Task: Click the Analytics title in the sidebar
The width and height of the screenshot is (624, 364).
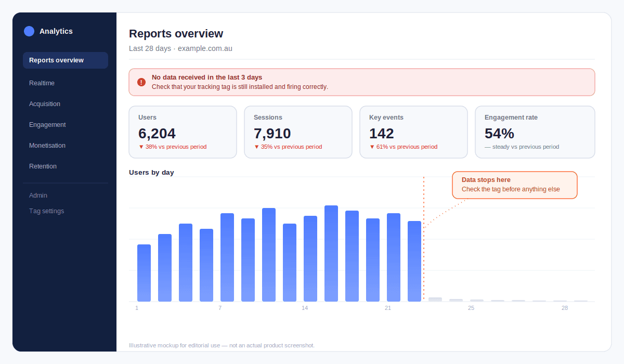Action: point(56,31)
